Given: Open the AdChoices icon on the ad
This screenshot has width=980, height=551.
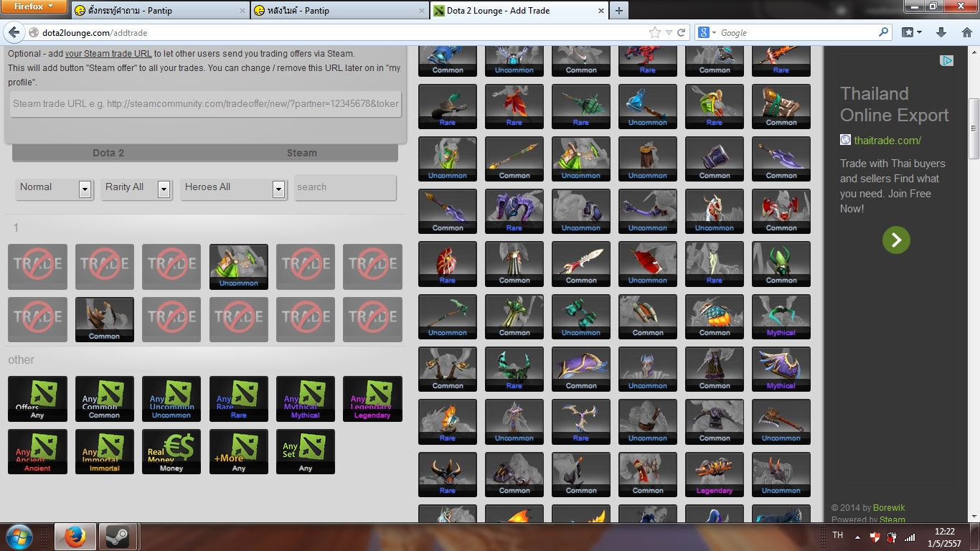Looking at the screenshot, I should tap(947, 61).
